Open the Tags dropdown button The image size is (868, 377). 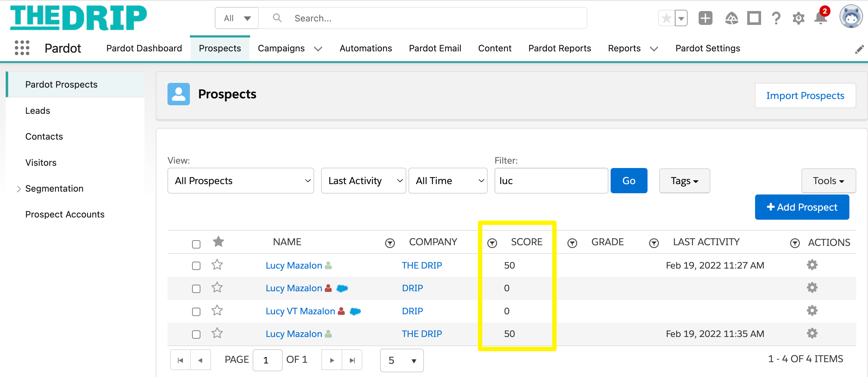click(x=684, y=181)
